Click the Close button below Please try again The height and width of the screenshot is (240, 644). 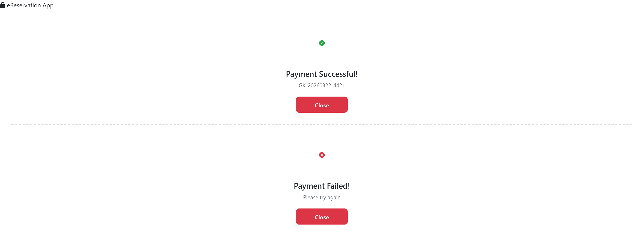[322, 216]
